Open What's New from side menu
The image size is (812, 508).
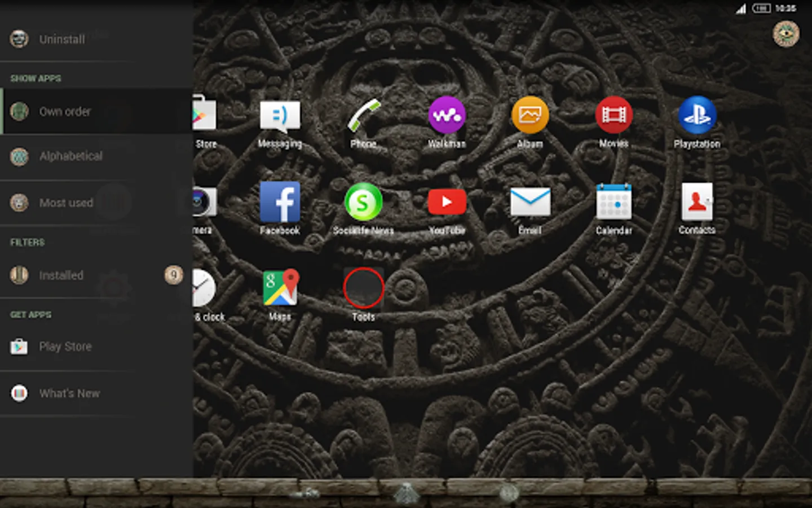pos(96,393)
